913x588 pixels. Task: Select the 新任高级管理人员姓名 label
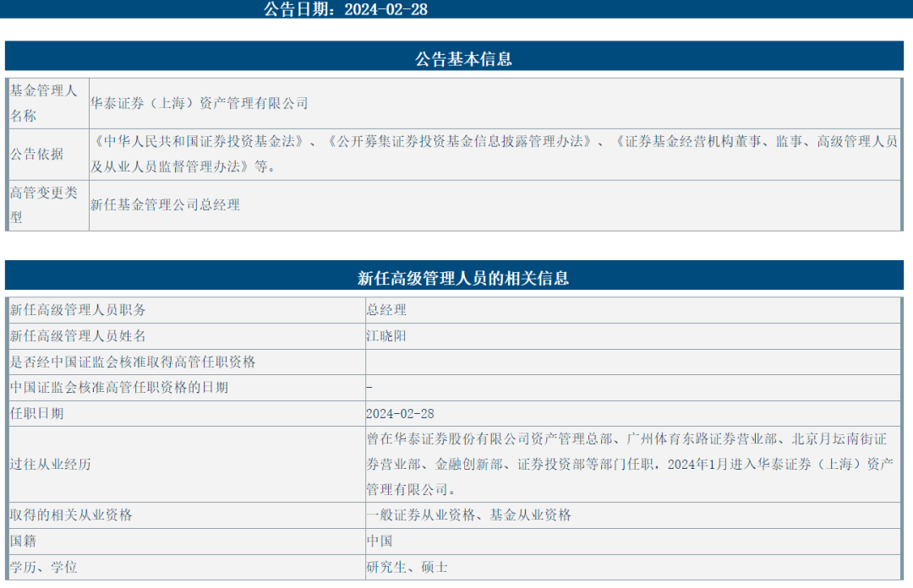click(78, 336)
